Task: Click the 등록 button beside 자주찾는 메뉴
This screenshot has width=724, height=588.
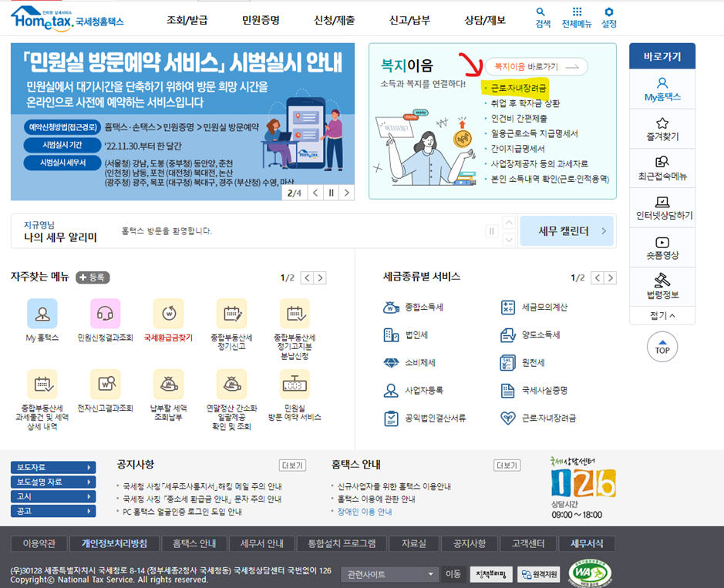Action: [93, 277]
